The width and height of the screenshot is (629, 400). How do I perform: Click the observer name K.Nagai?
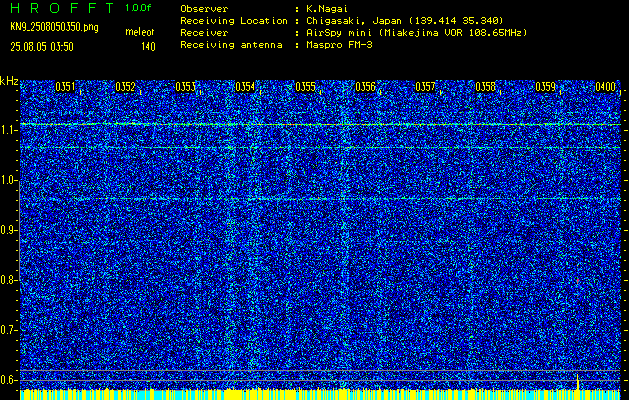click(326, 9)
